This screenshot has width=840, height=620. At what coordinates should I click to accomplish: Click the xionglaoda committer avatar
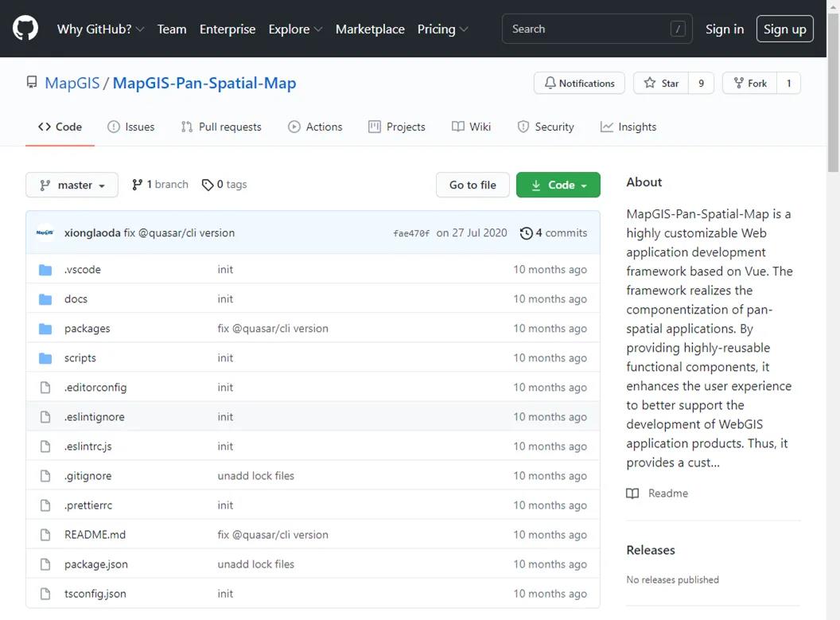pyautogui.click(x=45, y=233)
